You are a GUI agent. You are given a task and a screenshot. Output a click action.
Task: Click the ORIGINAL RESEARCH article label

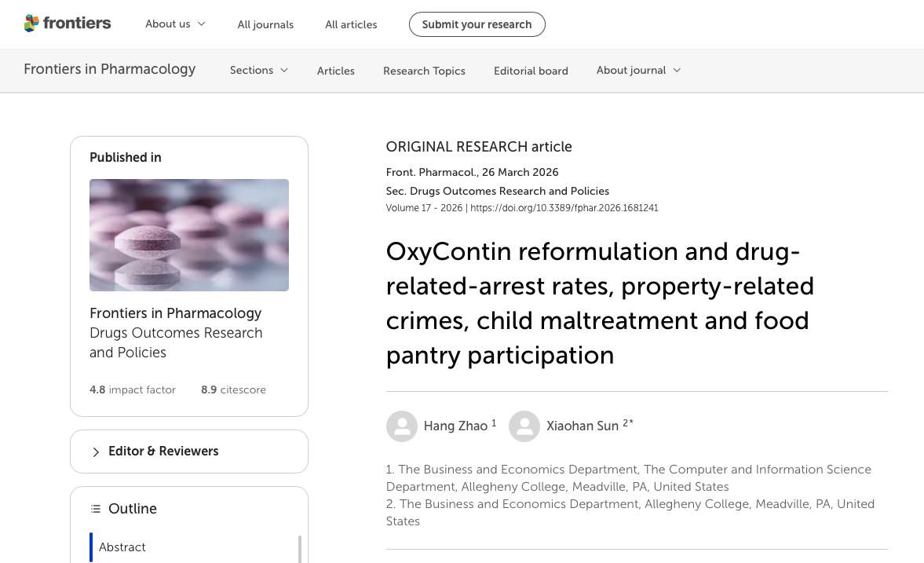click(x=479, y=147)
